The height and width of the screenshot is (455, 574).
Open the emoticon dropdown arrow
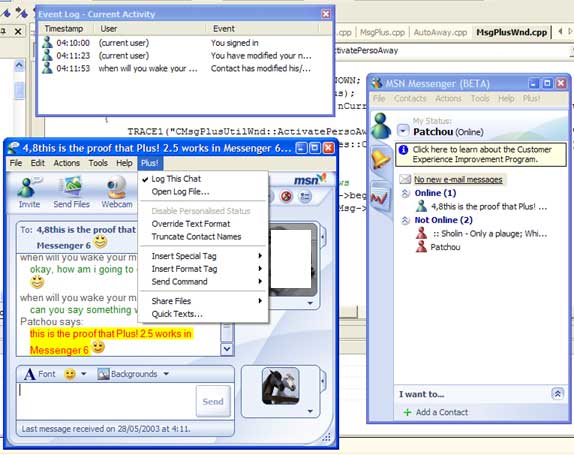83,374
